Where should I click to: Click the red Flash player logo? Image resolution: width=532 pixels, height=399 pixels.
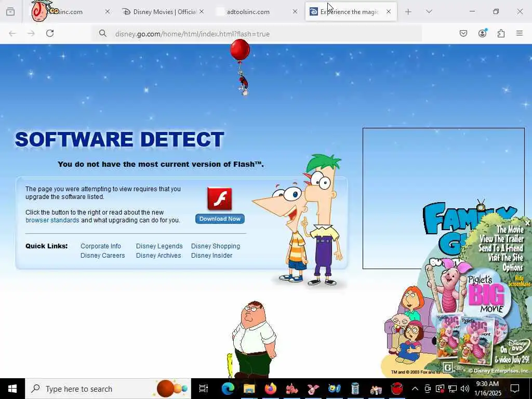tap(220, 199)
